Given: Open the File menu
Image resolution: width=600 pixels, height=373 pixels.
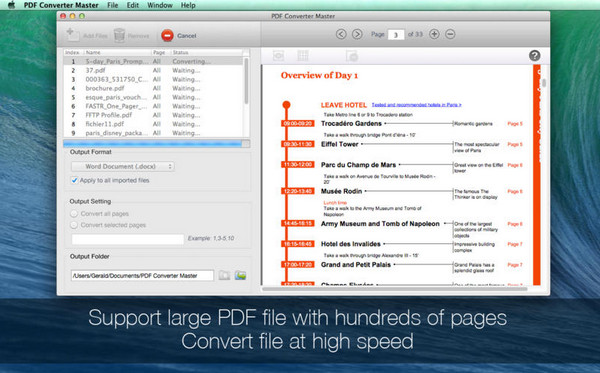Looking at the screenshot, I should pyautogui.click(x=112, y=5).
